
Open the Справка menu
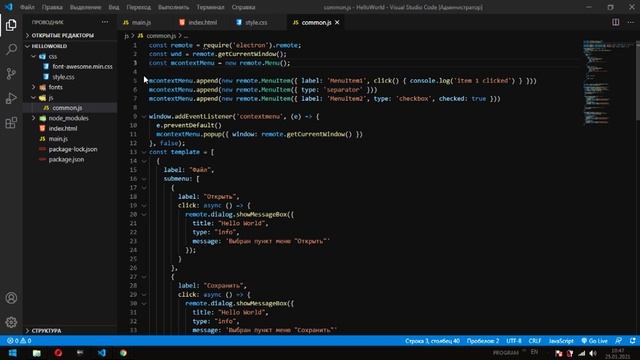pos(243,7)
